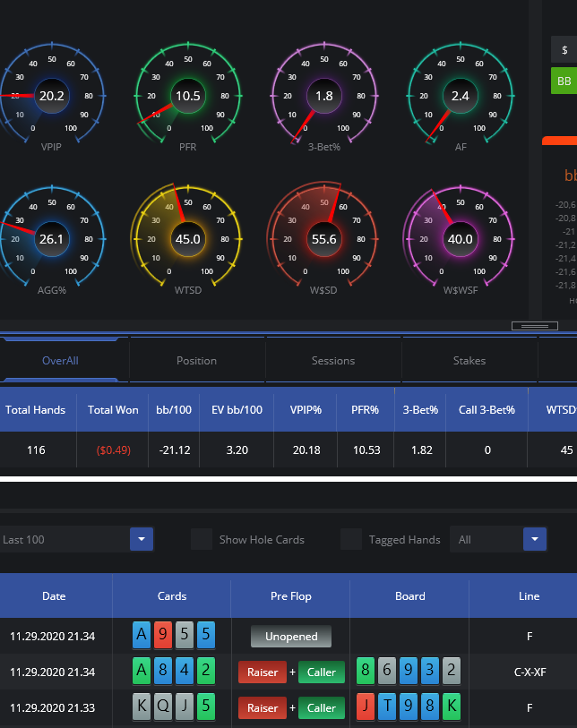
Task: Open the Stakes tab
Action: (469, 361)
